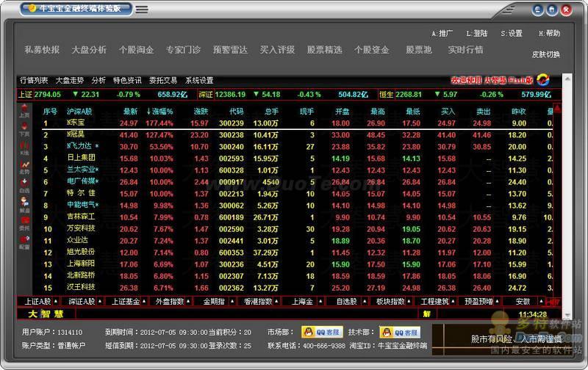Open 走势 trend view from sidebar

pos(24,167)
